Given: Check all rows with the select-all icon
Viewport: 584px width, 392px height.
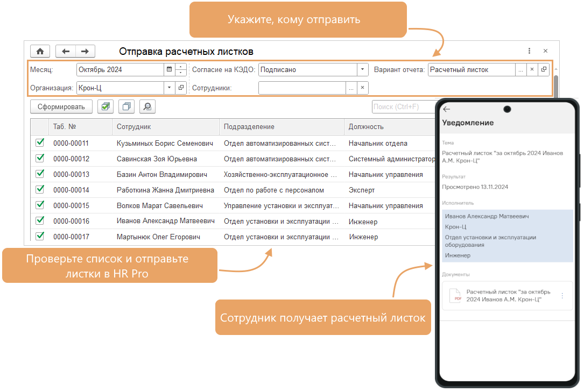Looking at the screenshot, I should pyautogui.click(x=105, y=107).
